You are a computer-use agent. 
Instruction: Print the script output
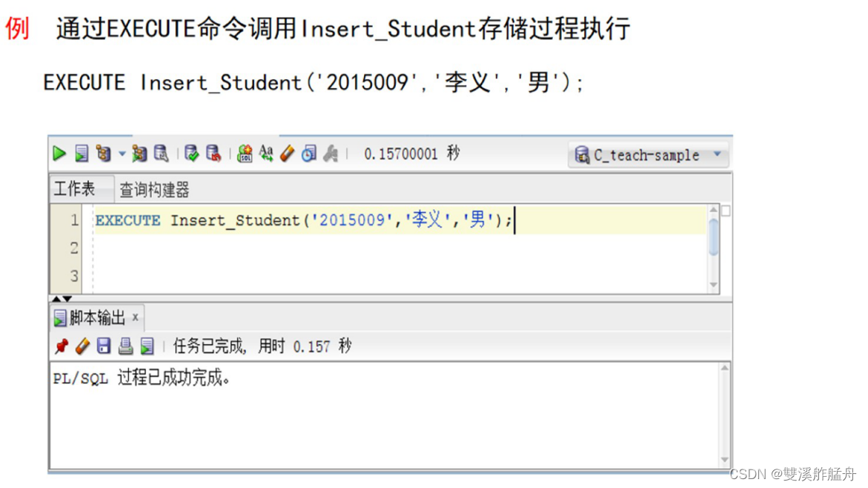(126, 346)
